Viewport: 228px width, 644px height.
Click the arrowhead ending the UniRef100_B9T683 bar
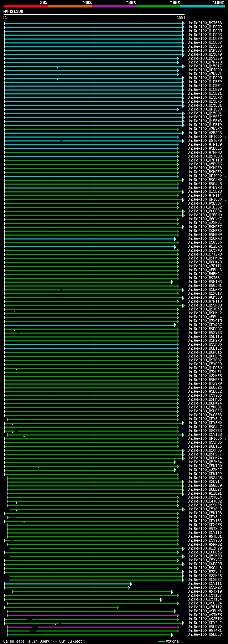pyautogui.click(x=183, y=23)
